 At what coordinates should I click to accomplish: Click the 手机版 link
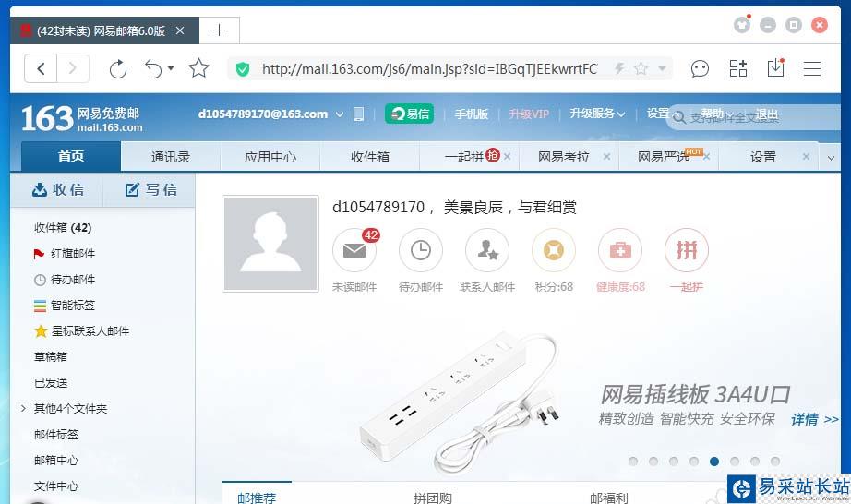471,114
